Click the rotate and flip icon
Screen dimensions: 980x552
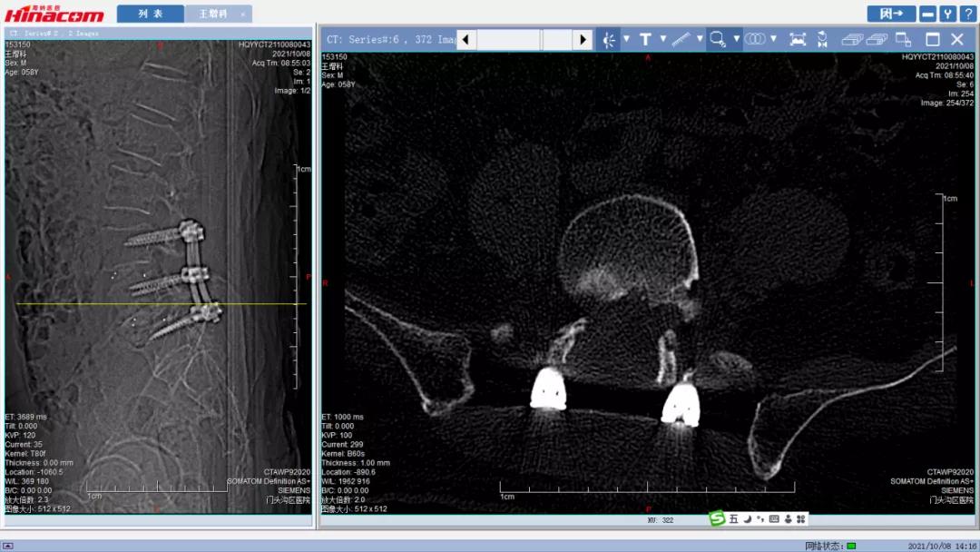[x=822, y=39]
